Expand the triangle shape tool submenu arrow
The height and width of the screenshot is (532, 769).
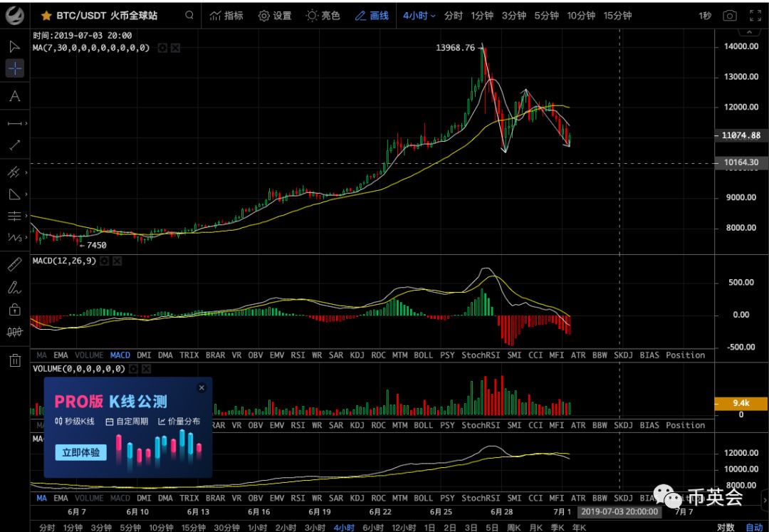(x=26, y=194)
